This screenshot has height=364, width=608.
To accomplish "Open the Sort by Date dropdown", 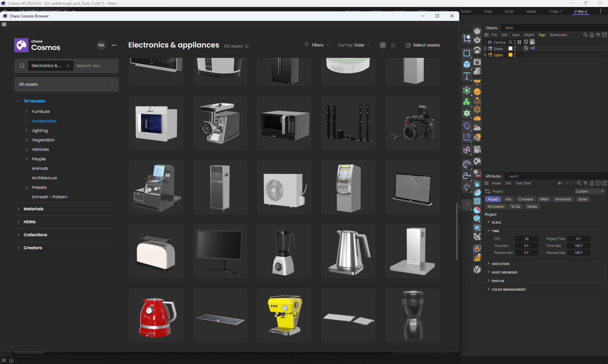I will 354,45.
